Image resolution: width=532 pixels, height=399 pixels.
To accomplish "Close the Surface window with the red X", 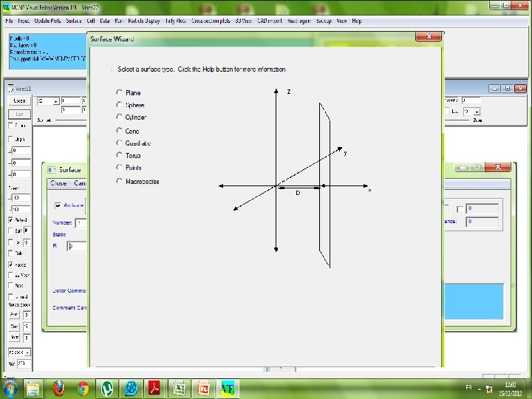I will (498, 166).
